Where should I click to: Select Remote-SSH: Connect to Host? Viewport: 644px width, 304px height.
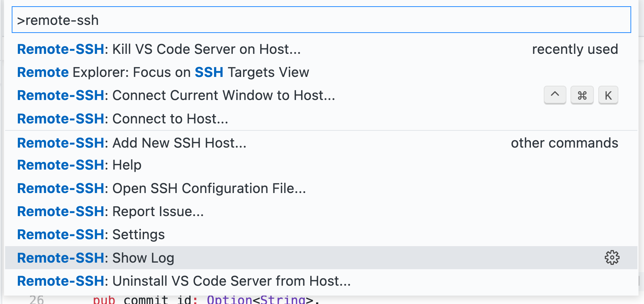pos(321,119)
